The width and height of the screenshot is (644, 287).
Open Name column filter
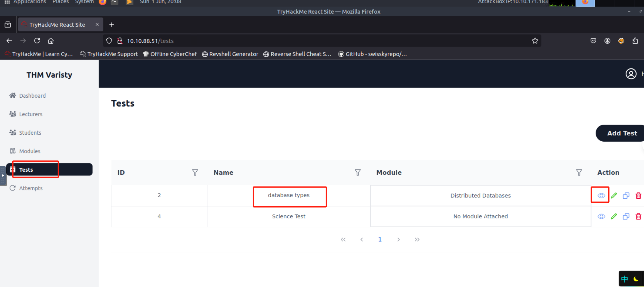[357, 172]
